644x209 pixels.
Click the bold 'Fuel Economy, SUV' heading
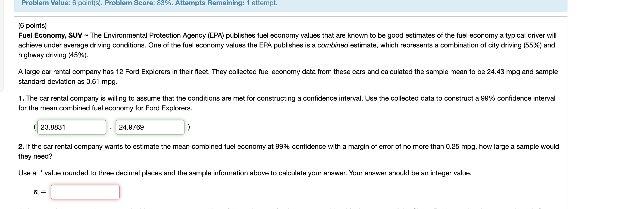point(50,35)
